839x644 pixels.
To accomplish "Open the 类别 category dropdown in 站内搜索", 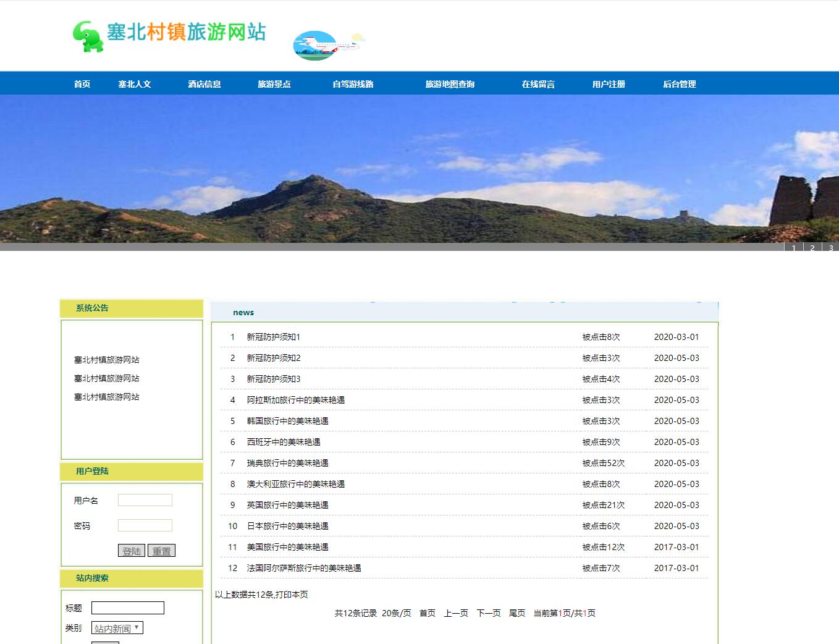I will click(117, 627).
